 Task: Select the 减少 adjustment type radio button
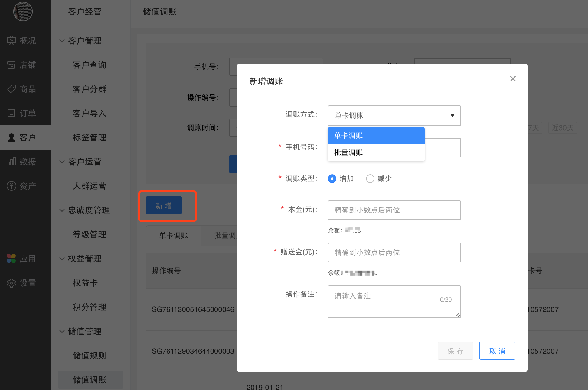370,179
